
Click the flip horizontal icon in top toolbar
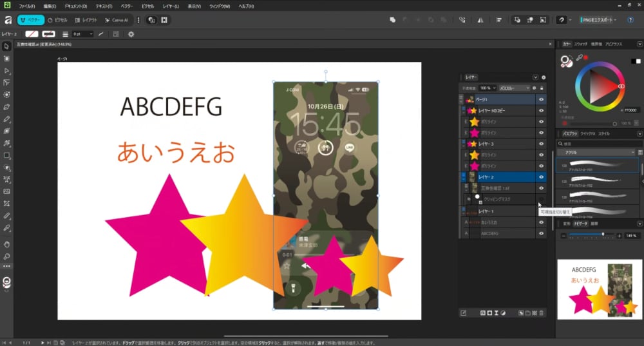point(480,20)
